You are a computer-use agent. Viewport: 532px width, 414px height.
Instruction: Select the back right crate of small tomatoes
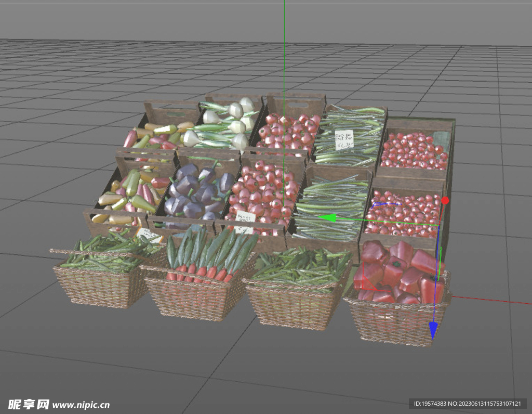416,148
